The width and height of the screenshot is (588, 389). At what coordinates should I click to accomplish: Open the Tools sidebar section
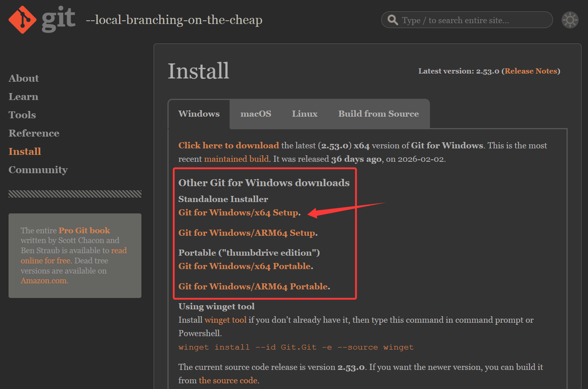click(x=22, y=115)
